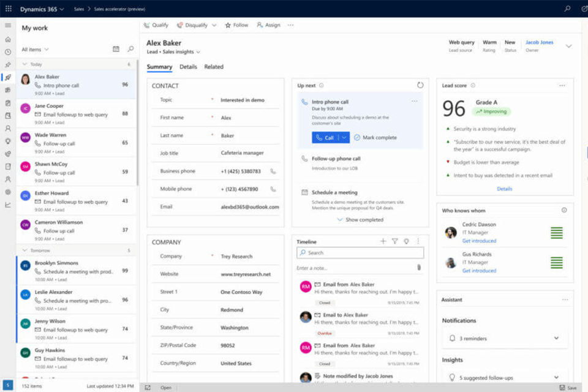Call the Business phone number via phone icon
The width and height of the screenshot is (588, 392).
pyautogui.click(x=273, y=171)
